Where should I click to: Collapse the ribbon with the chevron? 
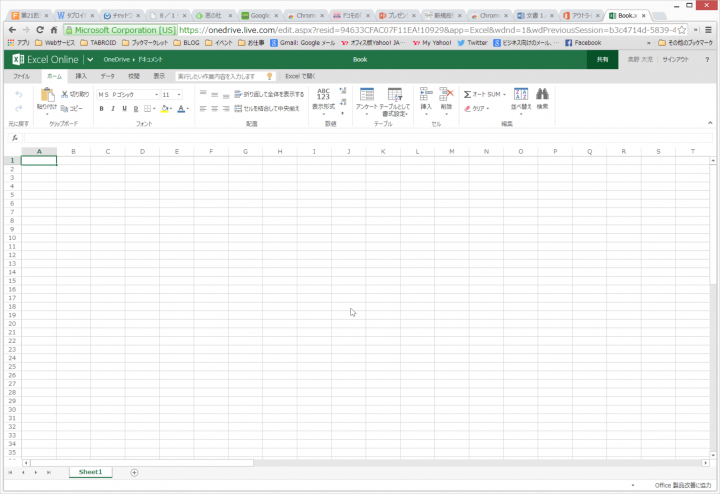pos(710,123)
